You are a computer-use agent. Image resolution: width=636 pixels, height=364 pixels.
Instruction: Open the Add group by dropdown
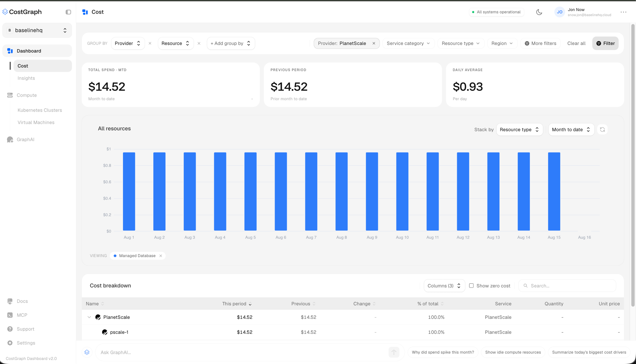tap(231, 44)
